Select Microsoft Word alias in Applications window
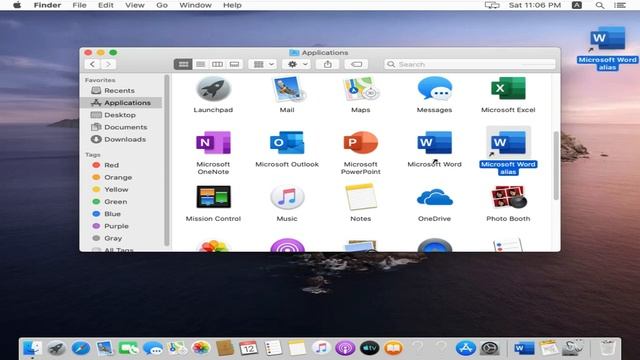Viewport: 640px width, 360px height. coord(508,143)
